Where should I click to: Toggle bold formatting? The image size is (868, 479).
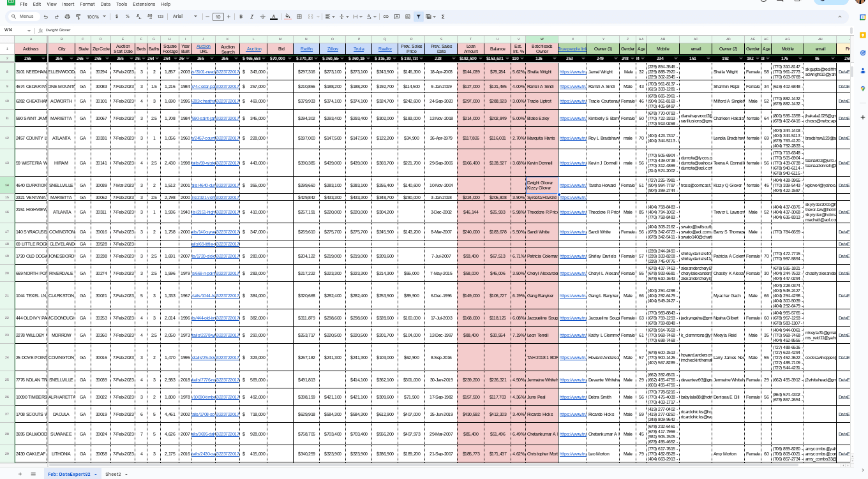click(241, 17)
